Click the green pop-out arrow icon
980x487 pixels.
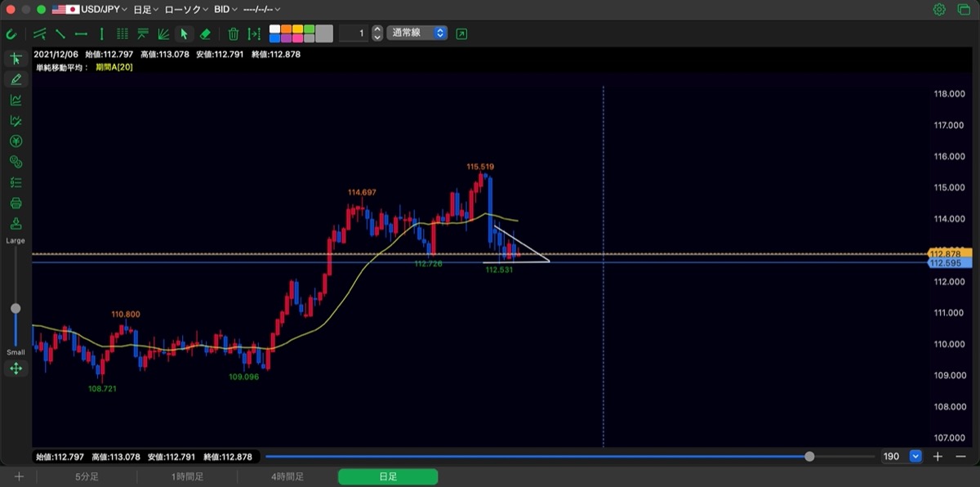(x=462, y=34)
